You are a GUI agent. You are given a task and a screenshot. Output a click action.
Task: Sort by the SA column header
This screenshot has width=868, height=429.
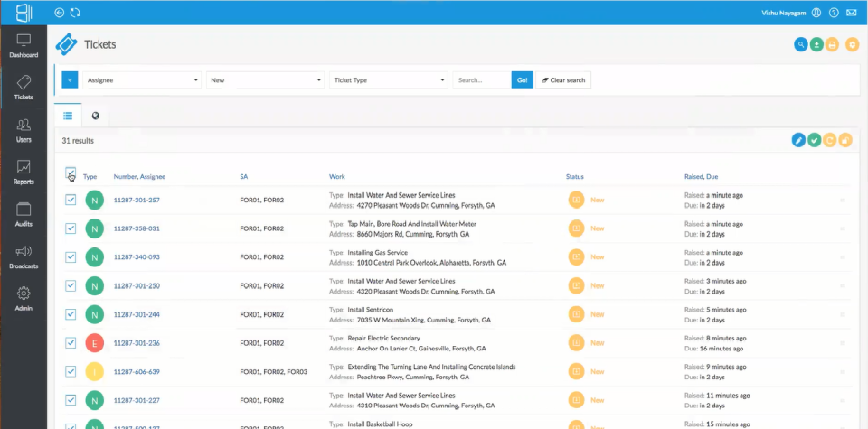point(243,177)
